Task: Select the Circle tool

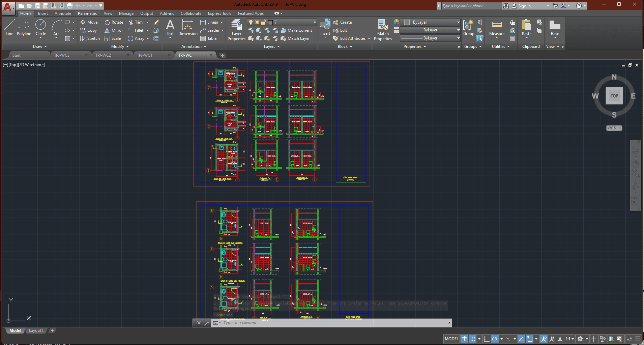Action: click(40, 27)
